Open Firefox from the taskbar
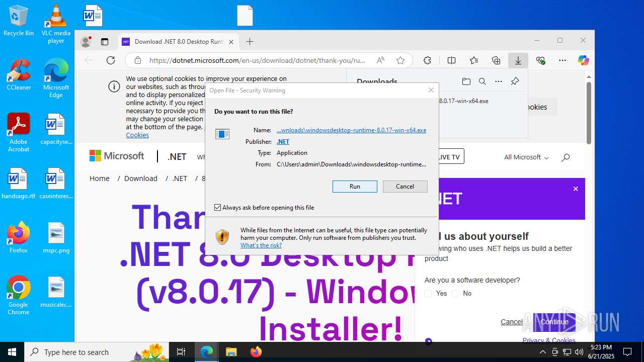The width and height of the screenshot is (644, 362). tap(256, 352)
